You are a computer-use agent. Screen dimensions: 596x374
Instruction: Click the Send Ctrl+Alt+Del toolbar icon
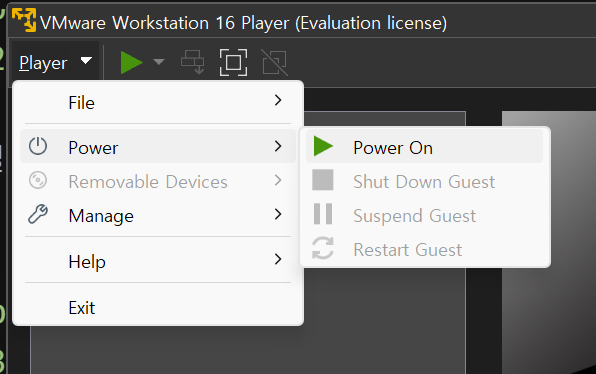coord(192,62)
